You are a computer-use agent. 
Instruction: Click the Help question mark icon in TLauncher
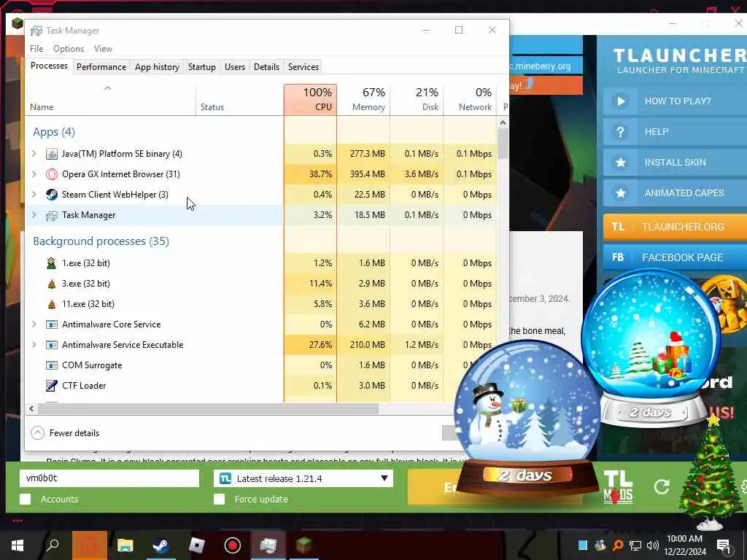620,132
